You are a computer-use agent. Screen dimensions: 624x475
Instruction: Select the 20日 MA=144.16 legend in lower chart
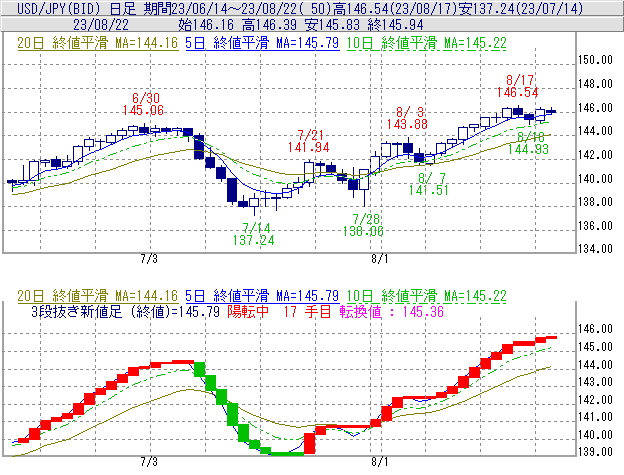[x=98, y=296]
